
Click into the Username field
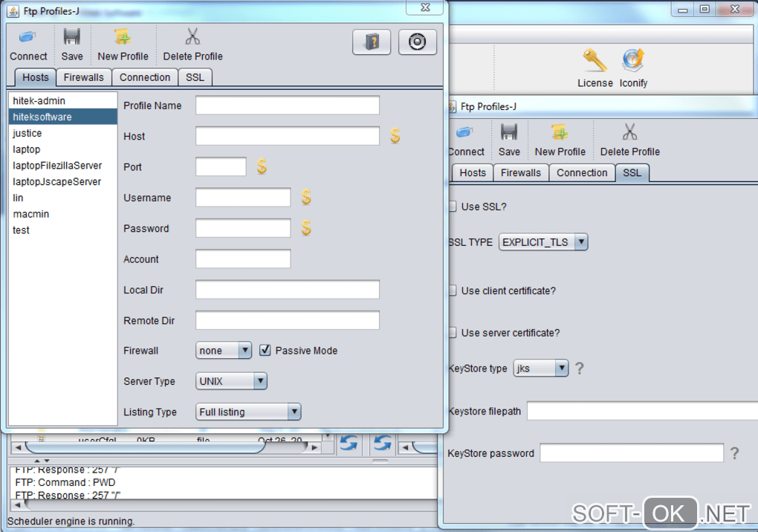tap(243, 197)
